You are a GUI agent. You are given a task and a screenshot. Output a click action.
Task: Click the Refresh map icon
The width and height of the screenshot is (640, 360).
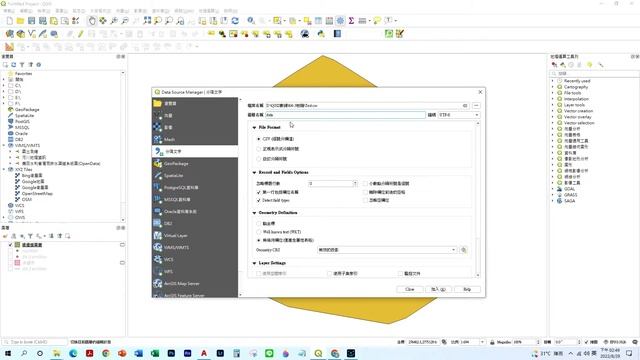[235, 20]
